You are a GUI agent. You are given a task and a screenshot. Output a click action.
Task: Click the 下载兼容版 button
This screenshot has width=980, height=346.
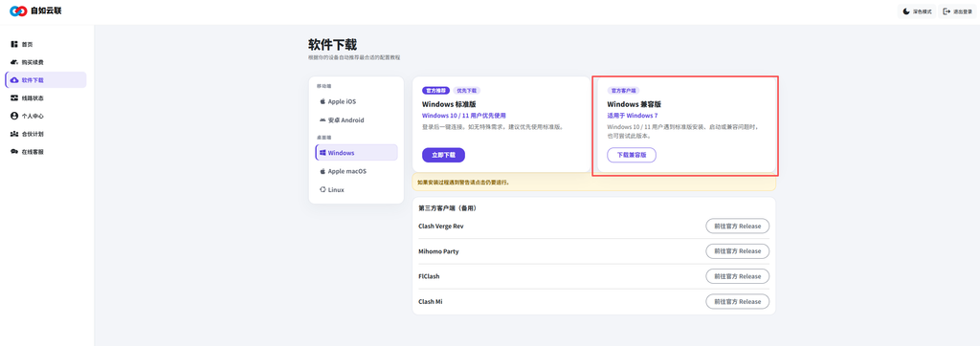point(632,155)
